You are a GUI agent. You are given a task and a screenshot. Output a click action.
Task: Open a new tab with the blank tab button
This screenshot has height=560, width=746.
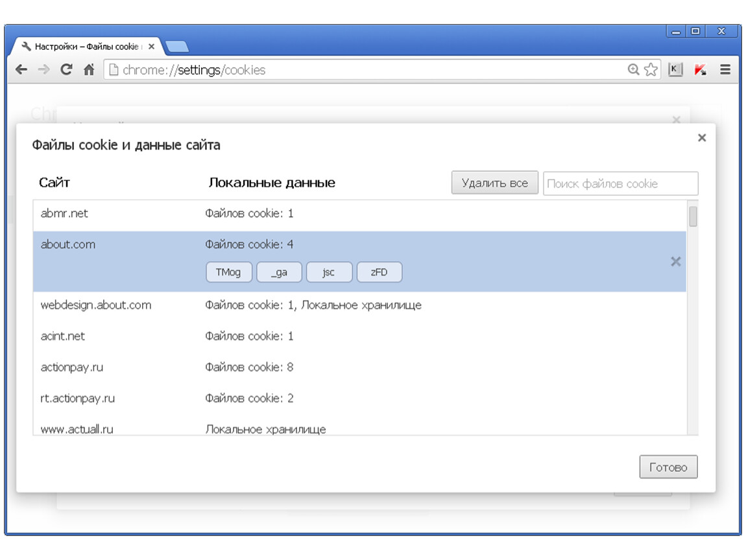coord(176,47)
